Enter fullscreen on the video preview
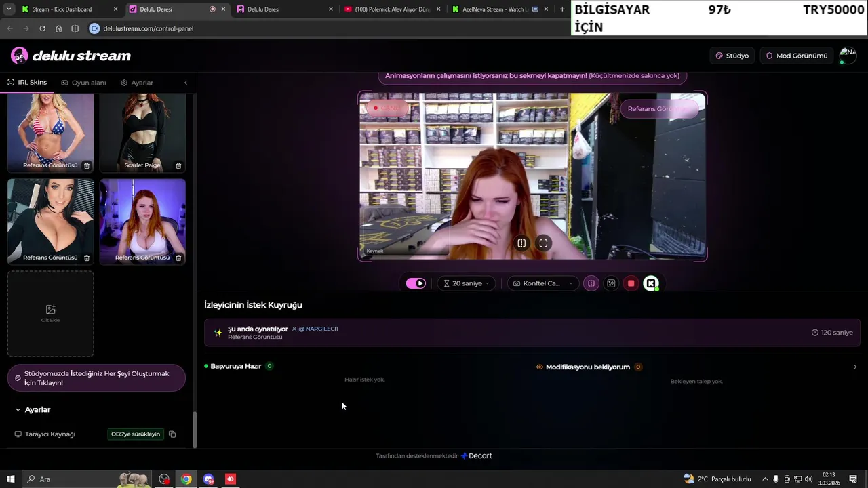 [543, 243]
